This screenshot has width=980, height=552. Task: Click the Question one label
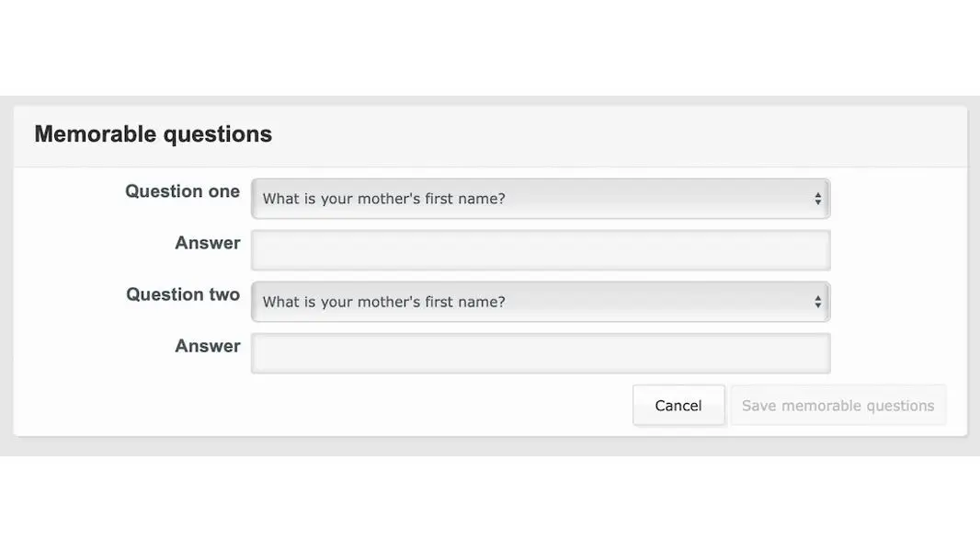tap(182, 191)
